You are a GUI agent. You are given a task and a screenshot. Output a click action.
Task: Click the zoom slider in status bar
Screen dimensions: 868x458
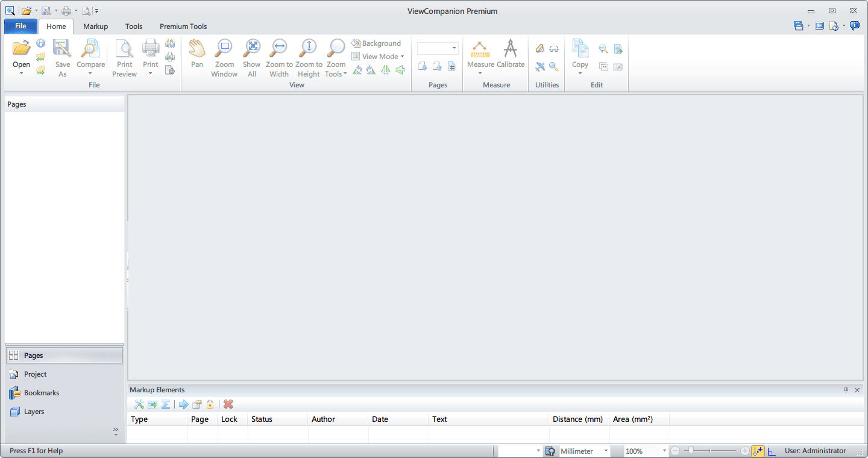(x=691, y=450)
